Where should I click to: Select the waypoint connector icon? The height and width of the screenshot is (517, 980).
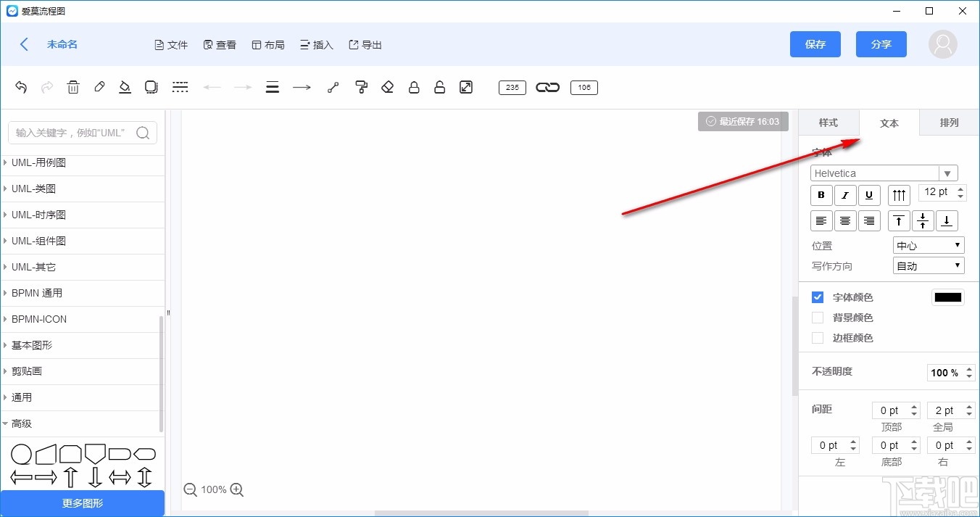pyautogui.click(x=333, y=88)
